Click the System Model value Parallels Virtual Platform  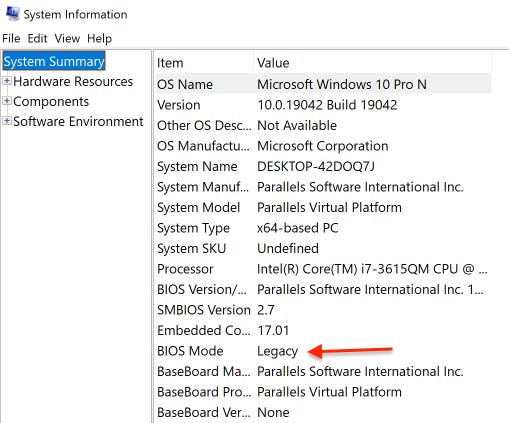point(329,208)
